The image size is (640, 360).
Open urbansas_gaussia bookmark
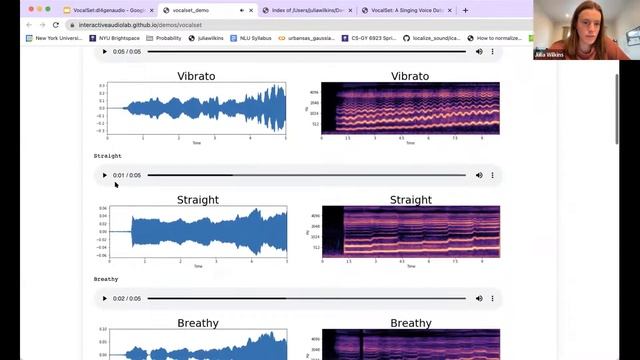(x=307, y=38)
